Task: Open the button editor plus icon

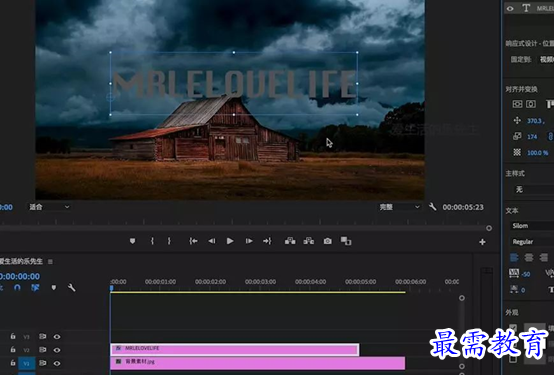Action: [x=482, y=242]
